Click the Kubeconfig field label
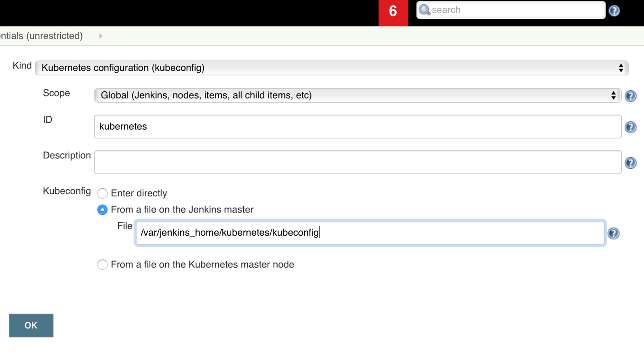The width and height of the screenshot is (644, 353). pyautogui.click(x=67, y=191)
